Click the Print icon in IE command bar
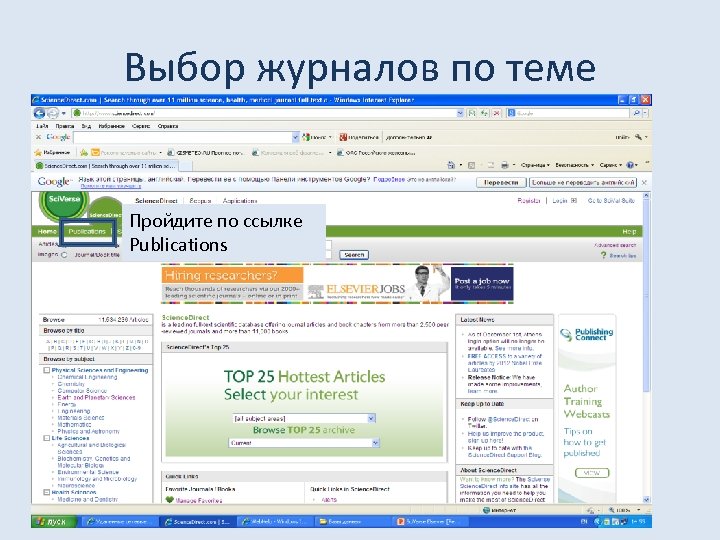 505,165
